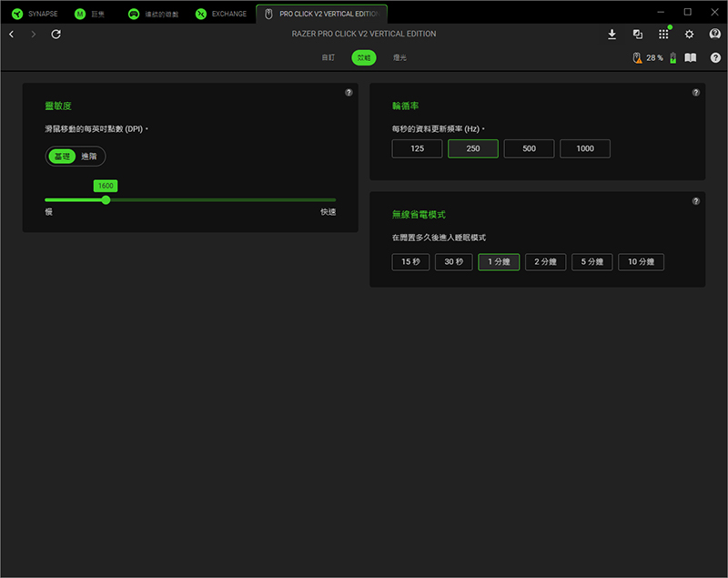Show help for the 靈敏度 panel

coord(349,92)
